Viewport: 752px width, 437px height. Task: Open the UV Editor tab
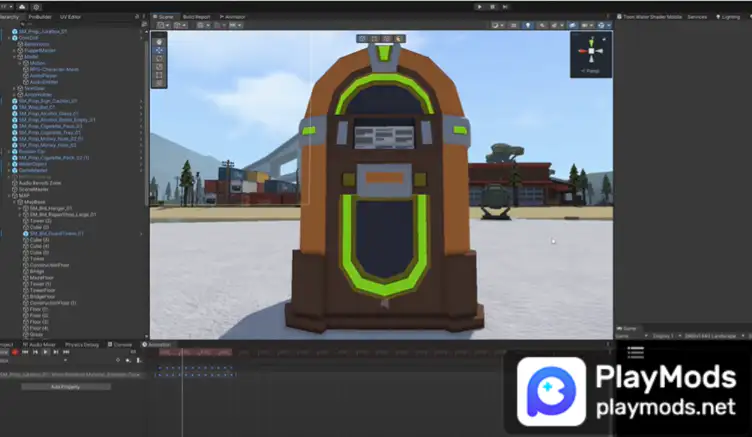pyautogui.click(x=70, y=17)
